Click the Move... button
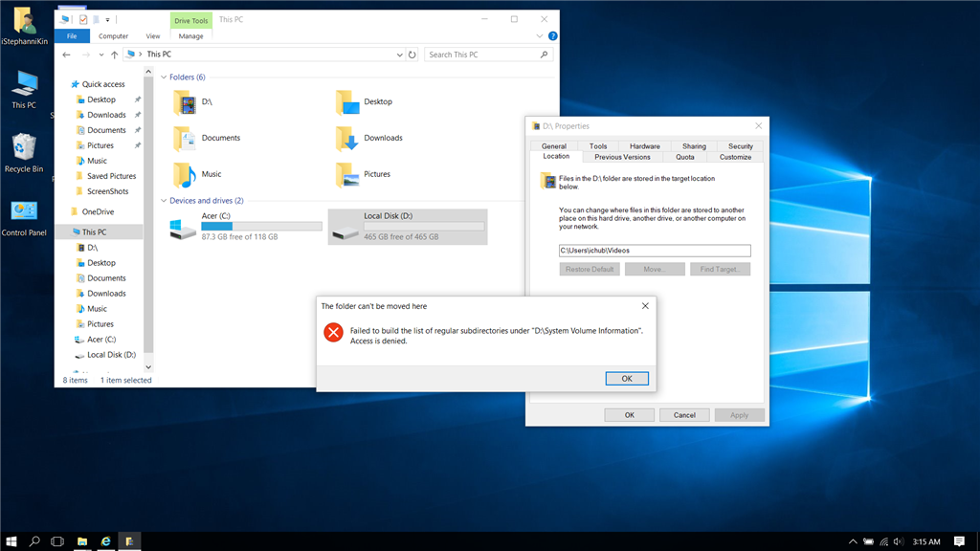Image resolution: width=980 pixels, height=551 pixels. pos(655,269)
